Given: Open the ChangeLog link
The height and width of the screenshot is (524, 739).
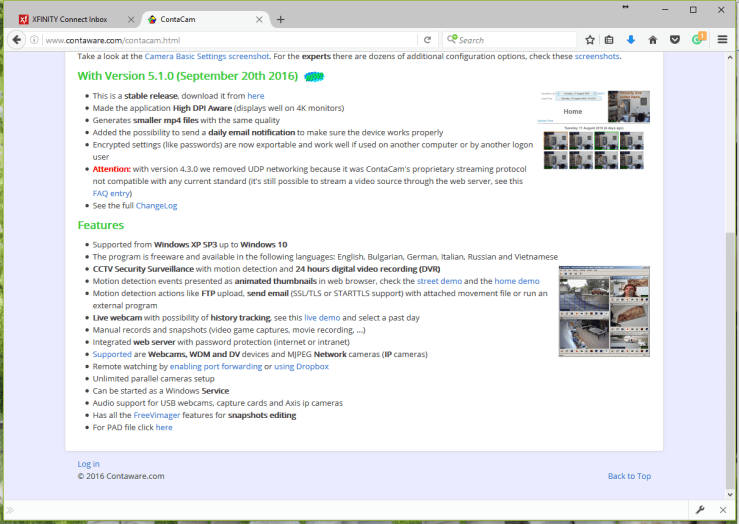Looking at the screenshot, I should (155, 205).
